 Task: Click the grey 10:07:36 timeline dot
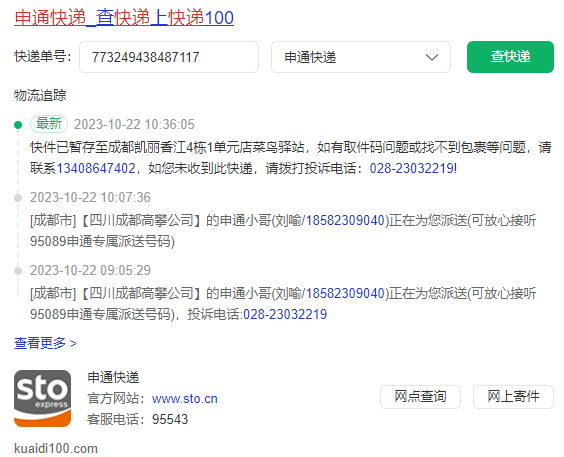click(x=18, y=198)
